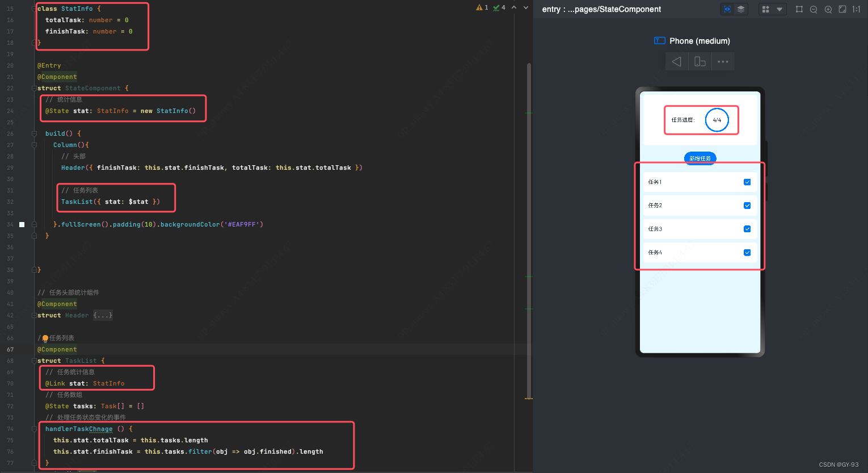Click the back triangle button under Phone label
The height and width of the screenshot is (473, 868).
click(x=677, y=61)
